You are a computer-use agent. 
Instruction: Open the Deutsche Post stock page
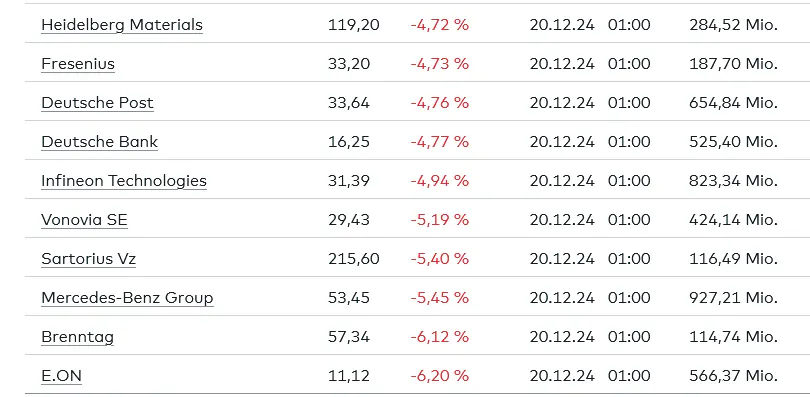click(x=98, y=102)
